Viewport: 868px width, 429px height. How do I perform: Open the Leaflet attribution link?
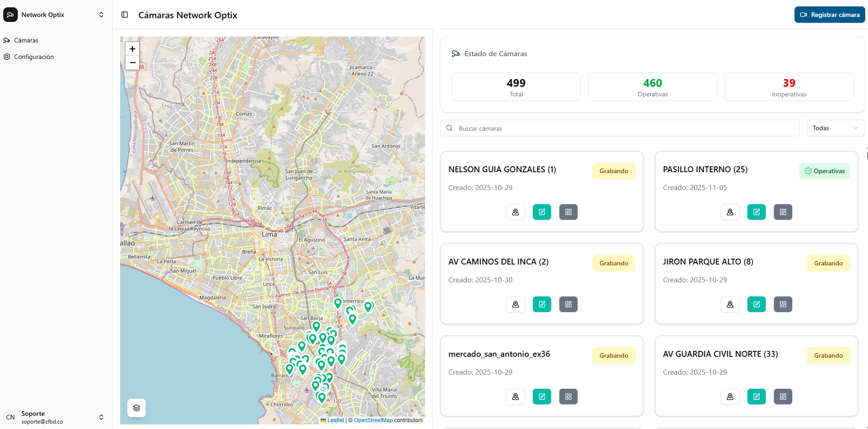coord(336,420)
